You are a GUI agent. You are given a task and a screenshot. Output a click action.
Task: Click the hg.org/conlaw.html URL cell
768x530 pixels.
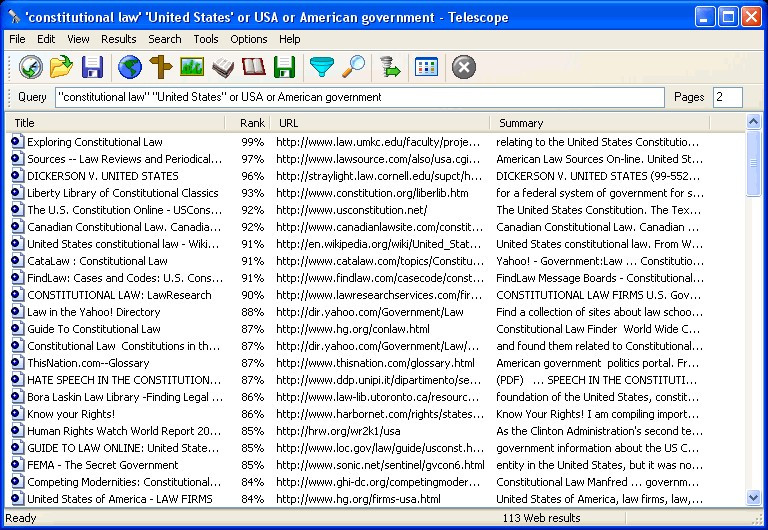click(x=353, y=329)
